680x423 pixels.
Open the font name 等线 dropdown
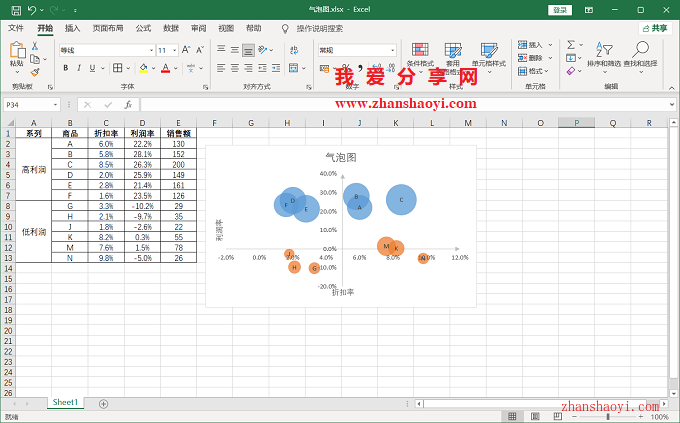pos(151,50)
